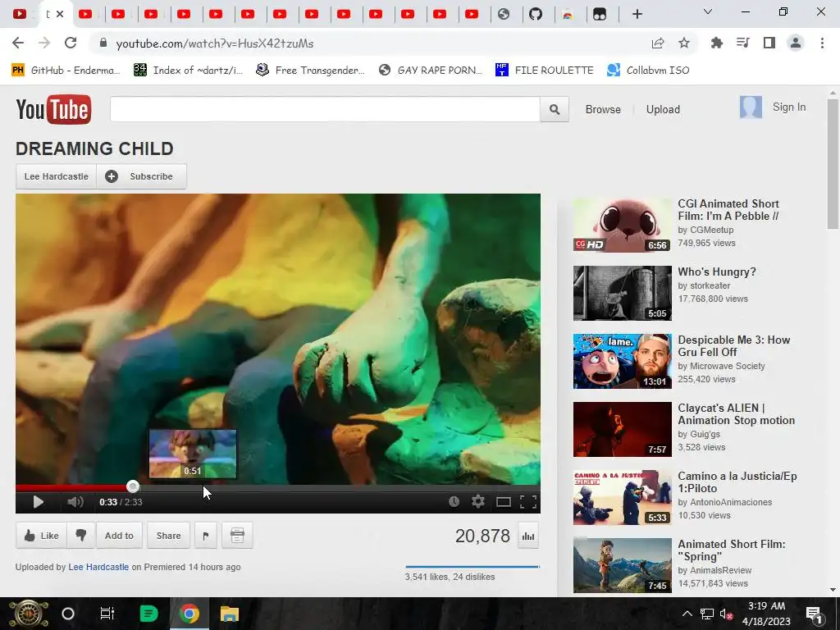Click the seek bar scrubber handle
Image resolution: width=840 pixels, height=630 pixels.
(x=133, y=486)
